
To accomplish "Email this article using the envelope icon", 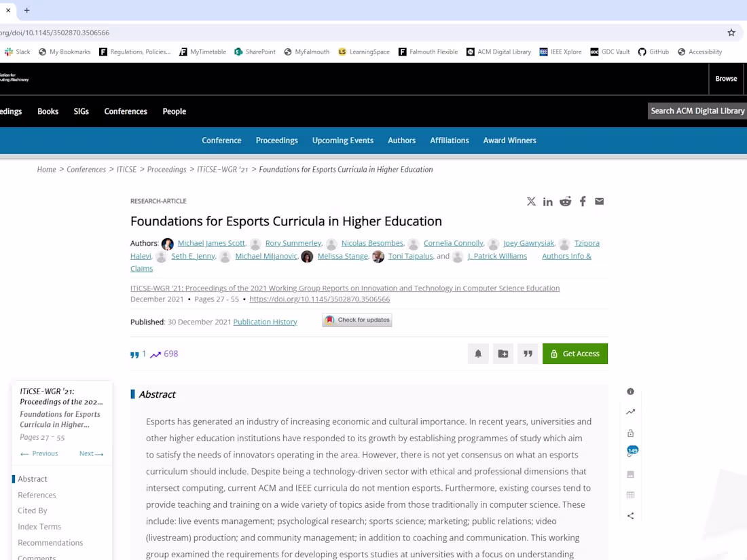I will pos(599,201).
